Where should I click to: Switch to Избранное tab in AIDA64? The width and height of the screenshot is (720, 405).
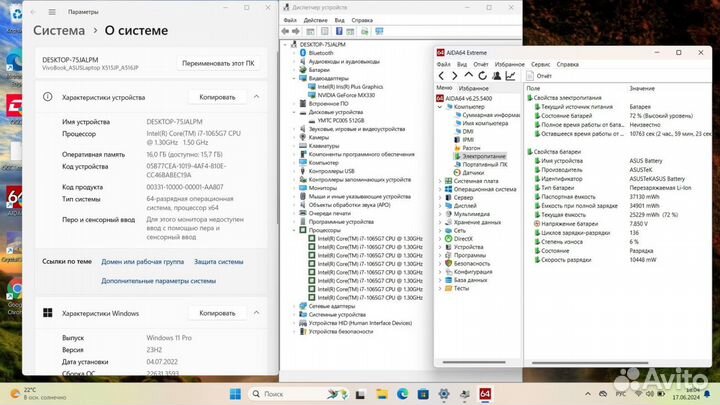[x=473, y=88]
